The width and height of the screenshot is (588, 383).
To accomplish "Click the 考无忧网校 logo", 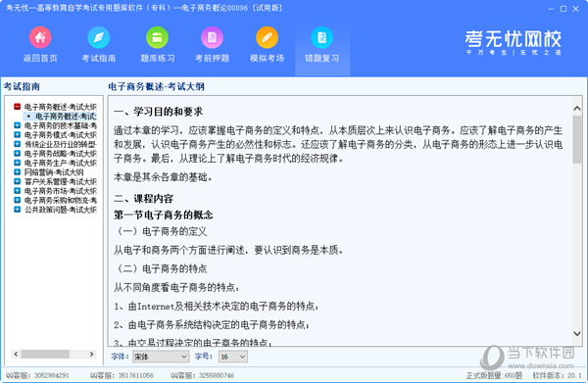I will (514, 42).
